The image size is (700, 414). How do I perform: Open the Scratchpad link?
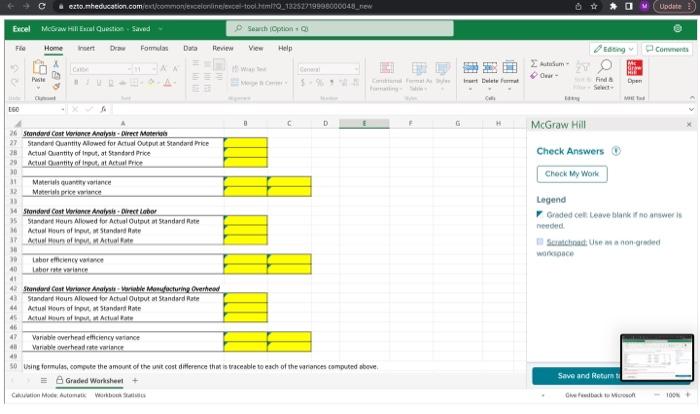pos(567,242)
